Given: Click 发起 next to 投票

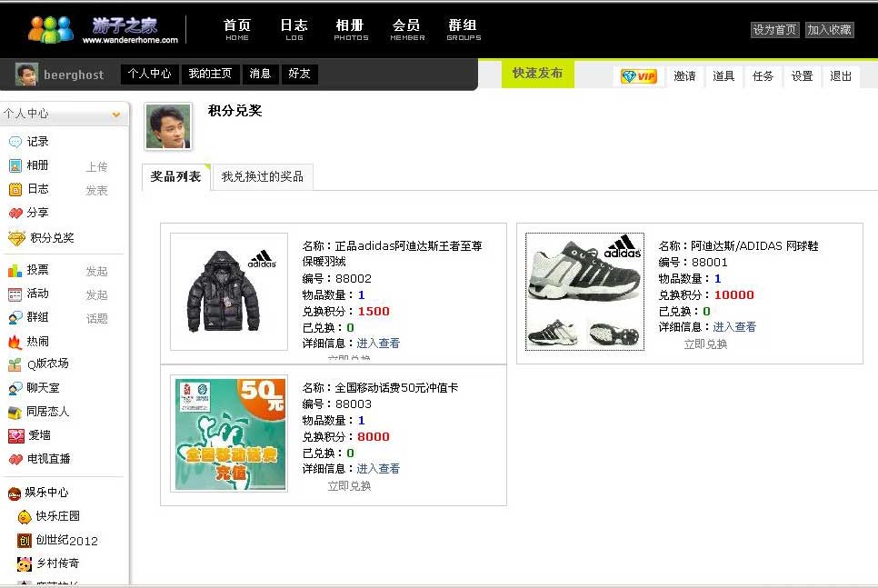Looking at the screenshot, I should point(97,272).
